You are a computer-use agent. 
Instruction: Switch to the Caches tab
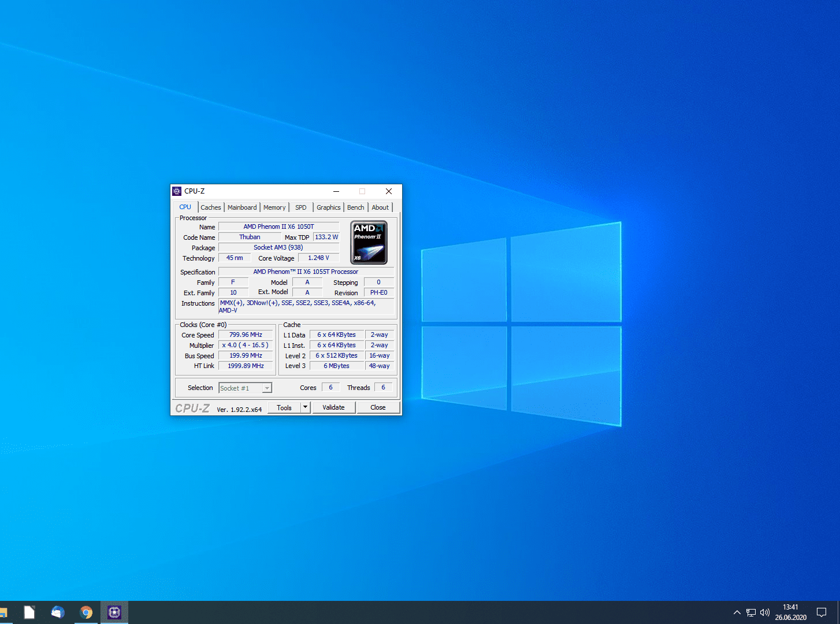[211, 207]
